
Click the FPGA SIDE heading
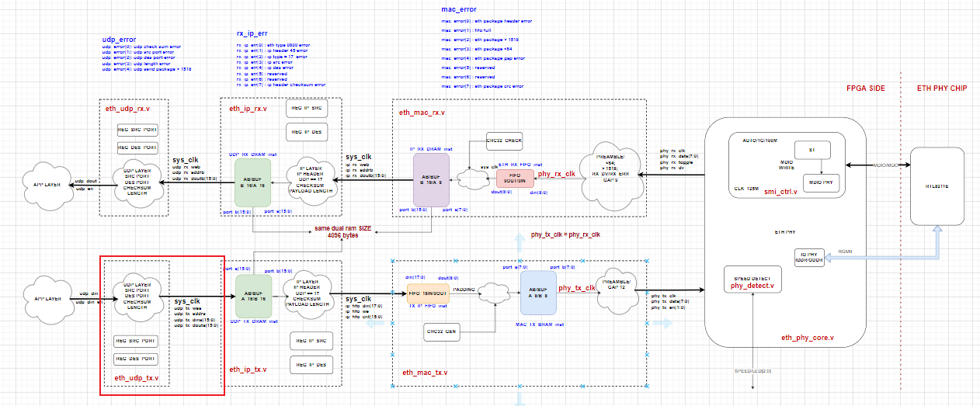(865, 88)
